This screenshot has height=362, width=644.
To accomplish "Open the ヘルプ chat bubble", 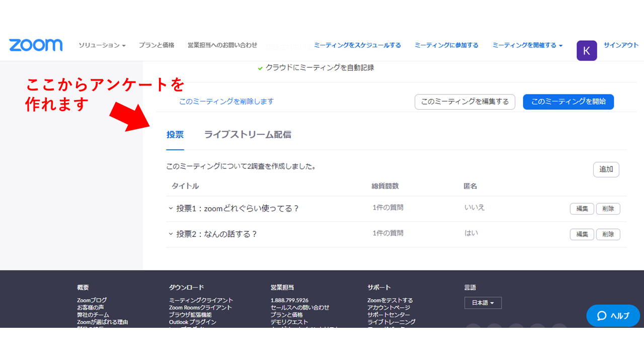I will [613, 316].
